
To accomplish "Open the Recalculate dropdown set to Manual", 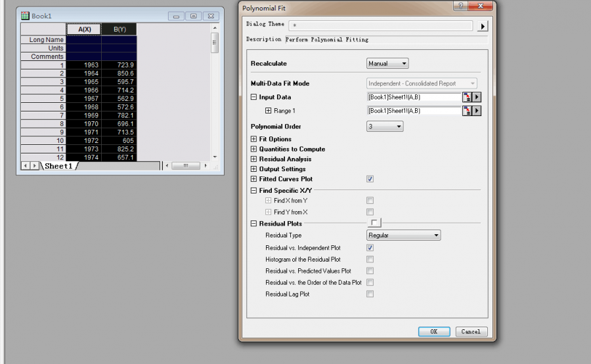I will (x=387, y=63).
